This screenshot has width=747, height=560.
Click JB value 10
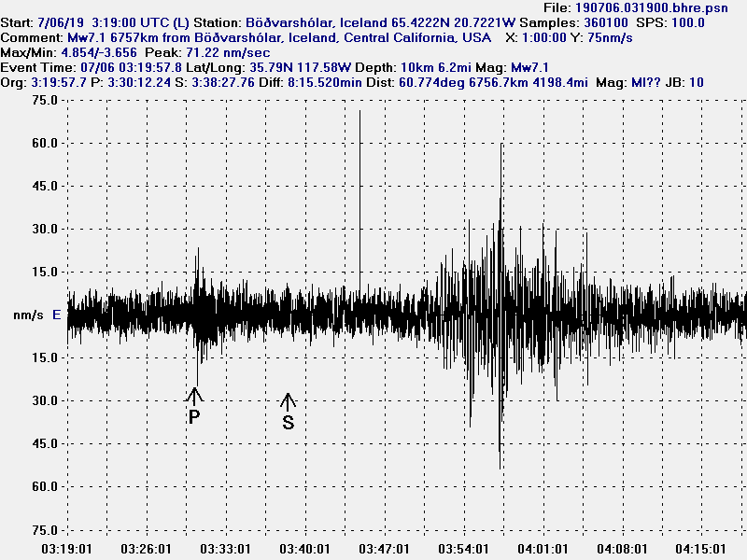[x=697, y=82]
